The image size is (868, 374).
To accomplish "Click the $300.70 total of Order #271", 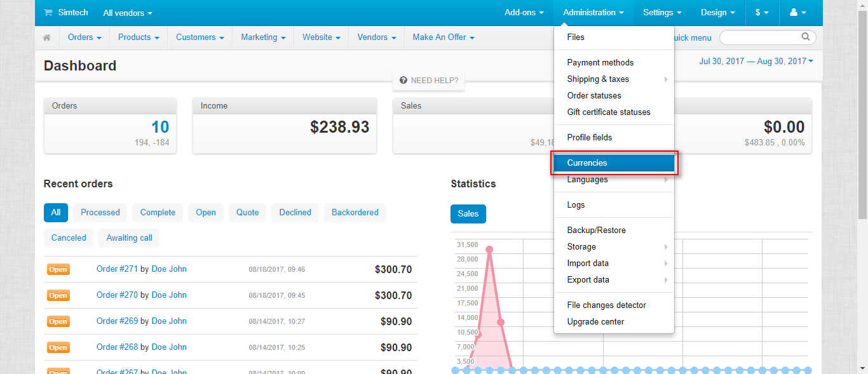I will 393,270.
